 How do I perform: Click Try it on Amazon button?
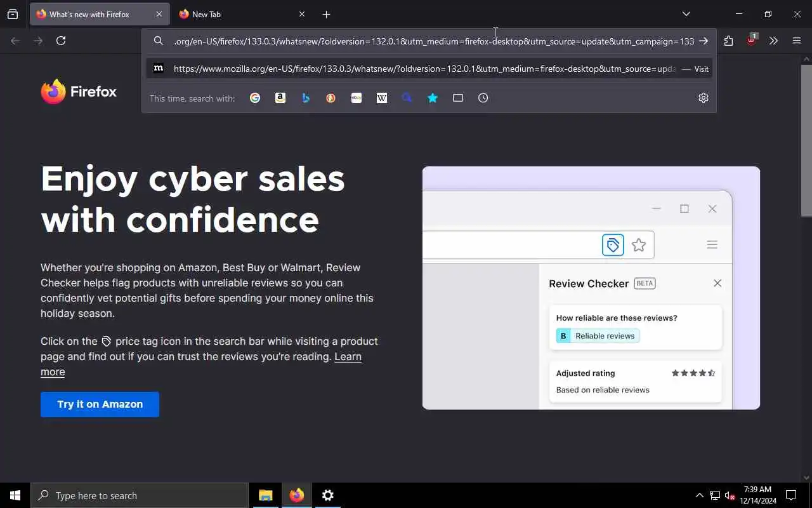coord(100,404)
